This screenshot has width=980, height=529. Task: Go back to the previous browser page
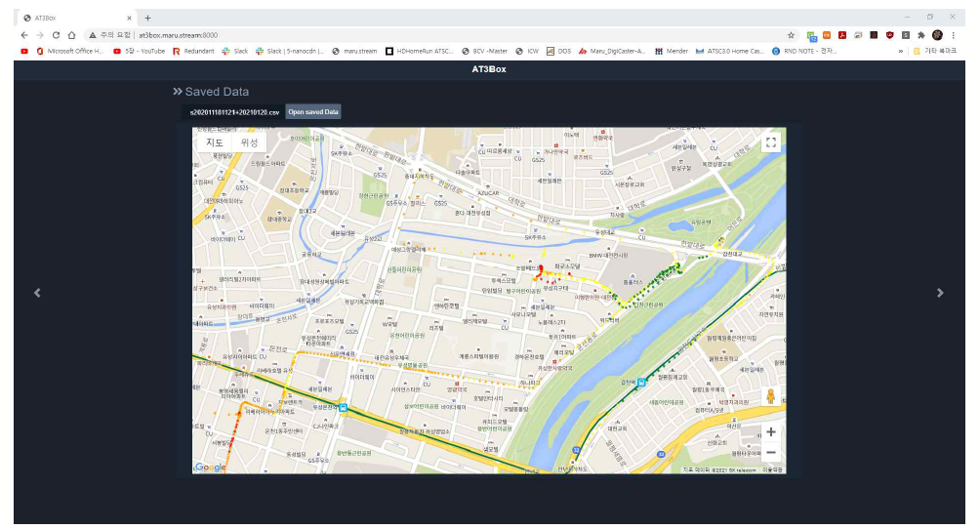pyautogui.click(x=24, y=35)
